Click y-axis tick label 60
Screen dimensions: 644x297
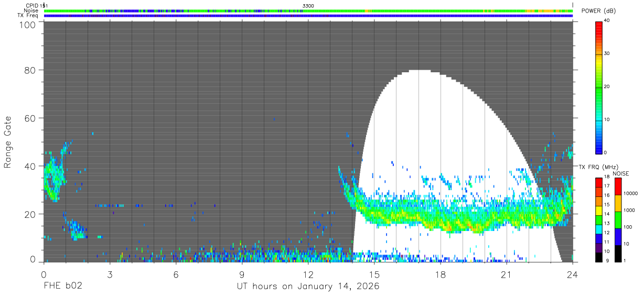[29, 118]
